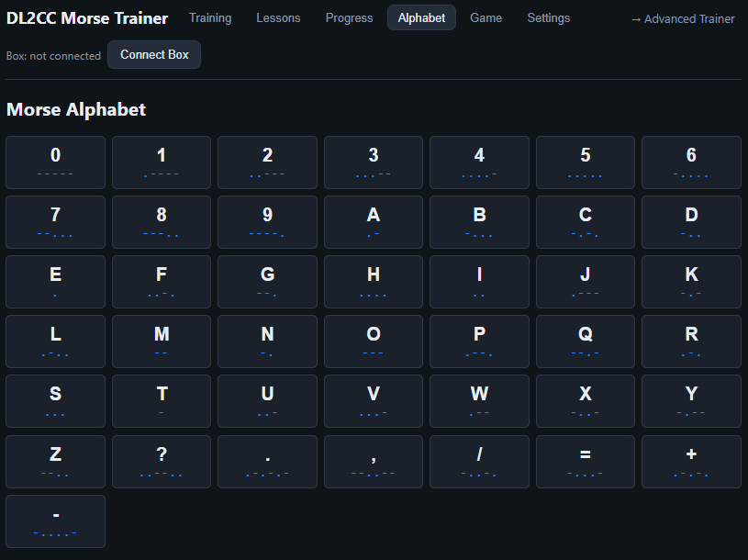Choose the letter K card
748x560 pixels.
coord(691,282)
